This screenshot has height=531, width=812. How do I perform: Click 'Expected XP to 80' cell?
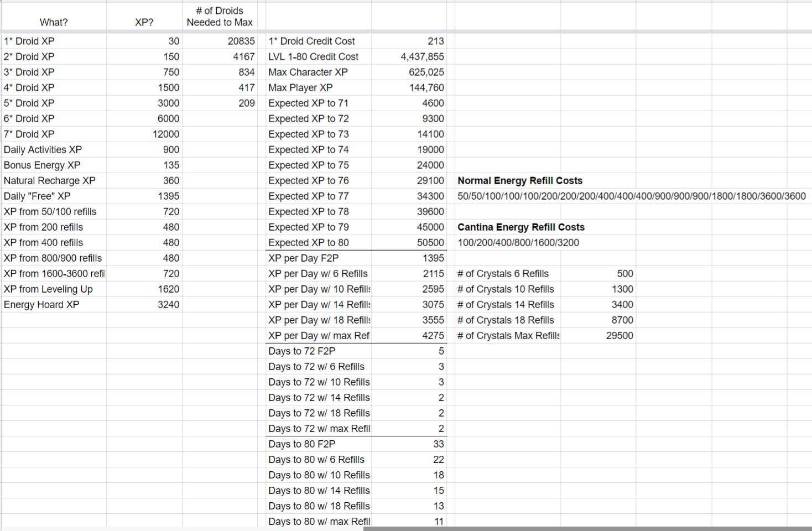coord(318,242)
